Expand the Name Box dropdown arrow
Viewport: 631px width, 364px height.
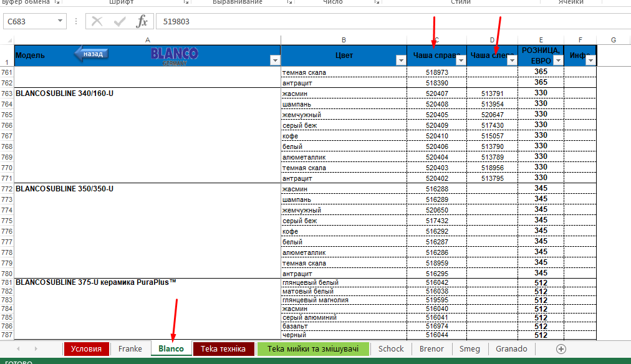(60, 21)
